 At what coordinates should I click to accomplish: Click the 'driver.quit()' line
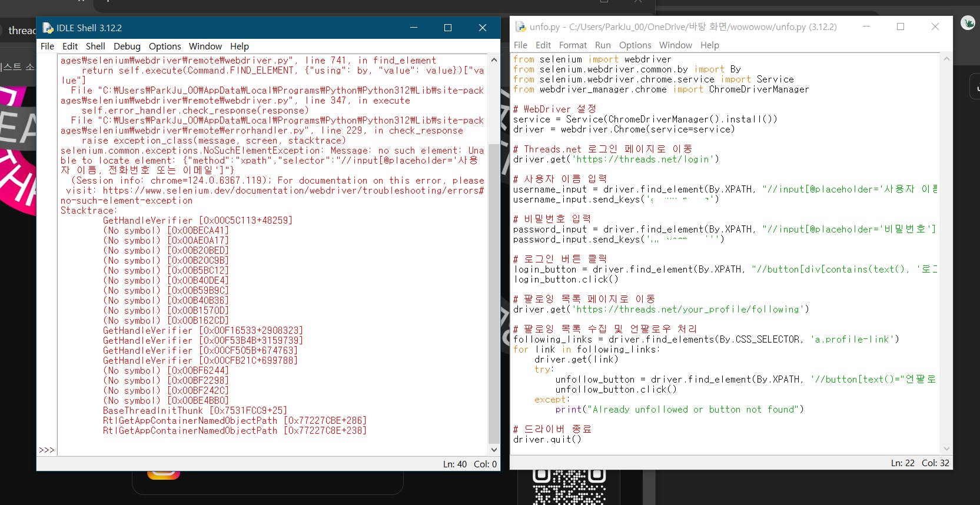click(547, 440)
